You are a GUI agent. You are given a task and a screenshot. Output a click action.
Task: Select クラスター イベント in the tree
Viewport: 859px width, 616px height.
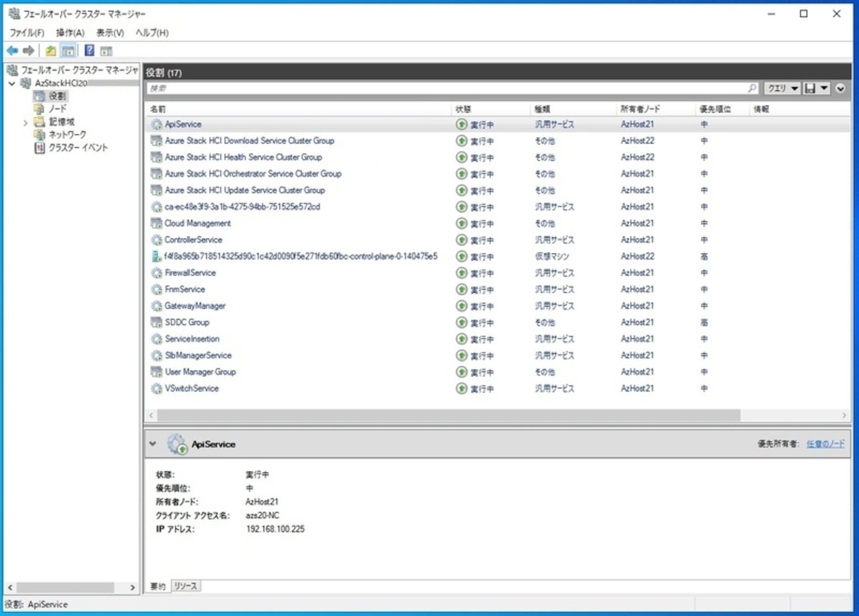coord(77,148)
